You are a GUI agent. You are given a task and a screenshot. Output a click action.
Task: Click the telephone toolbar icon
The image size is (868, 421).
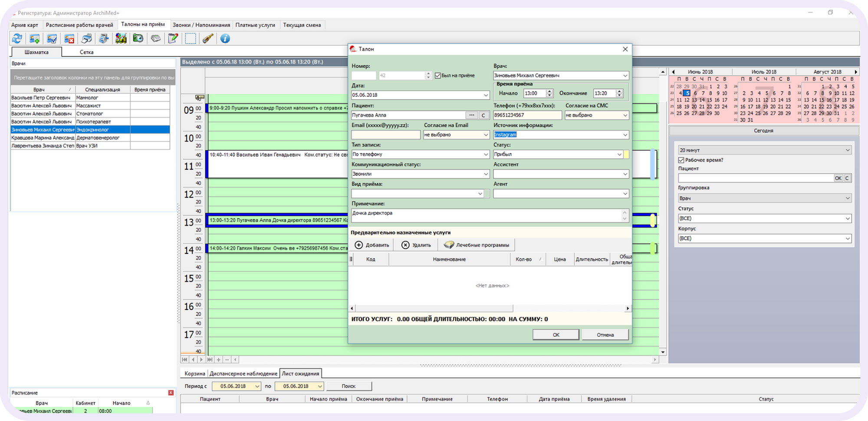156,39
